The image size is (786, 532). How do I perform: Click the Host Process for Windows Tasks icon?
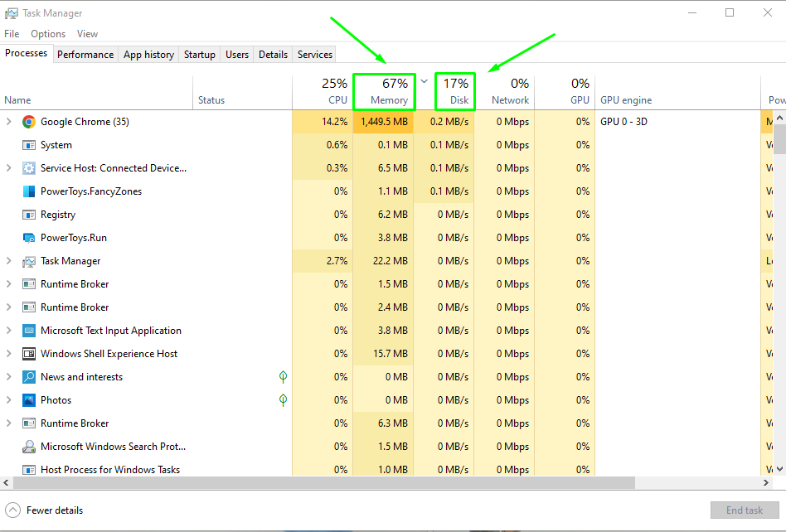point(29,470)
